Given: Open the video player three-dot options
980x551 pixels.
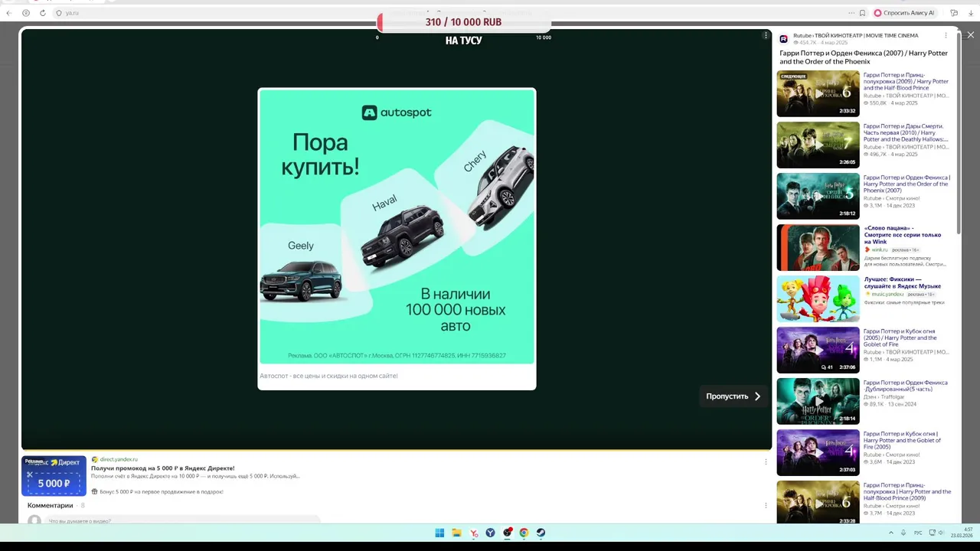Looking at the screenshot, I should (x=765, y=35).
